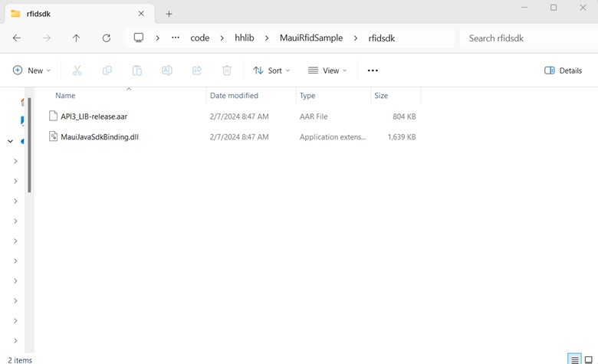The image size is (598, 364).
Task: Click the Search rfidsdk input box
Action: point(525,38)
